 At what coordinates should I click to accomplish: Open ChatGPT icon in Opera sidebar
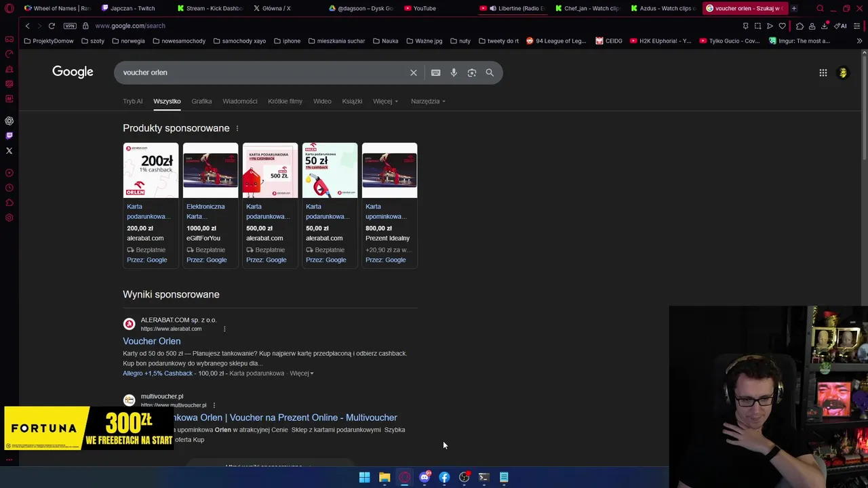[x=9, y=121]
